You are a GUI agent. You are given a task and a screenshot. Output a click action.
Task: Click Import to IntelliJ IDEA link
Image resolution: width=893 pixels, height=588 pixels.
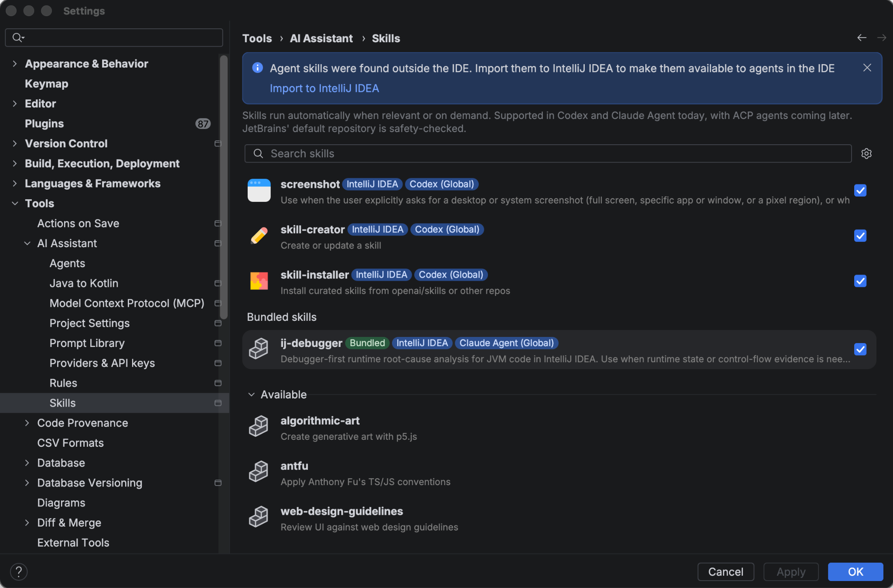[324, 88]
